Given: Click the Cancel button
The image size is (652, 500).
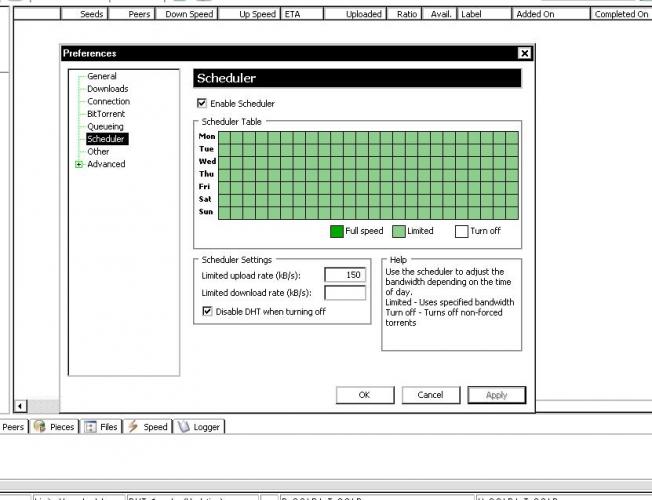Looking at the screenshot, I should [430, 395].
